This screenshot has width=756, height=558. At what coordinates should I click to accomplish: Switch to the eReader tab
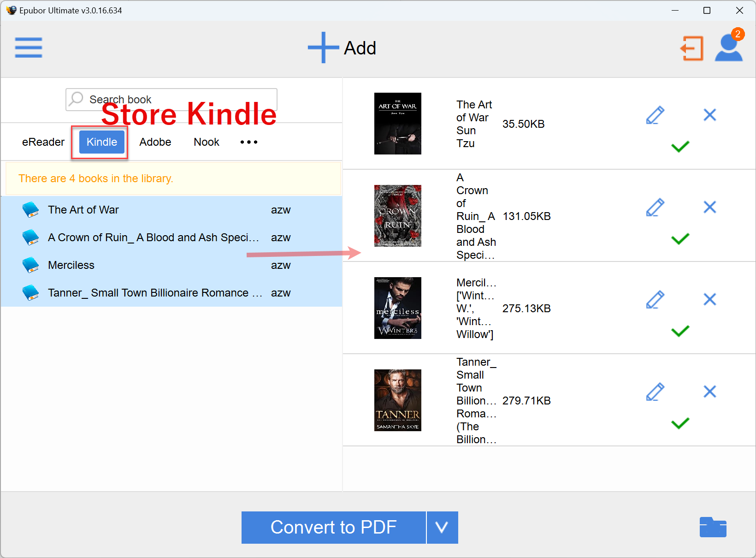43,142
